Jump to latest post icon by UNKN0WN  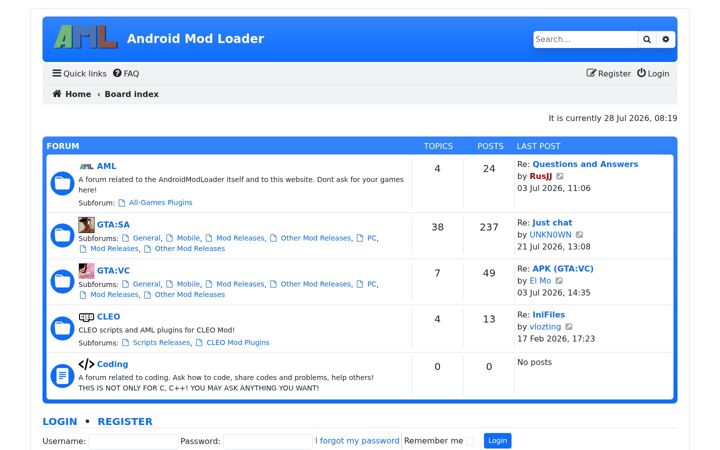click(579, 235)
